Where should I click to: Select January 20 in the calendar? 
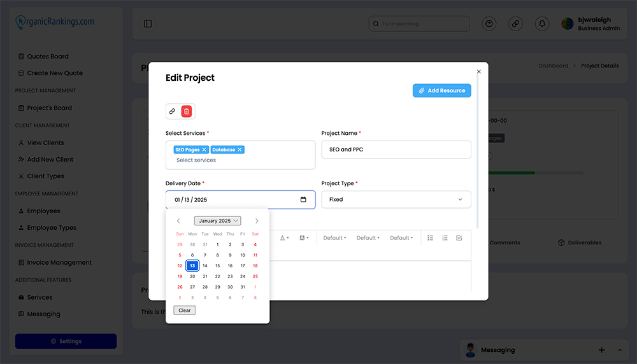(x=192, y=276)
